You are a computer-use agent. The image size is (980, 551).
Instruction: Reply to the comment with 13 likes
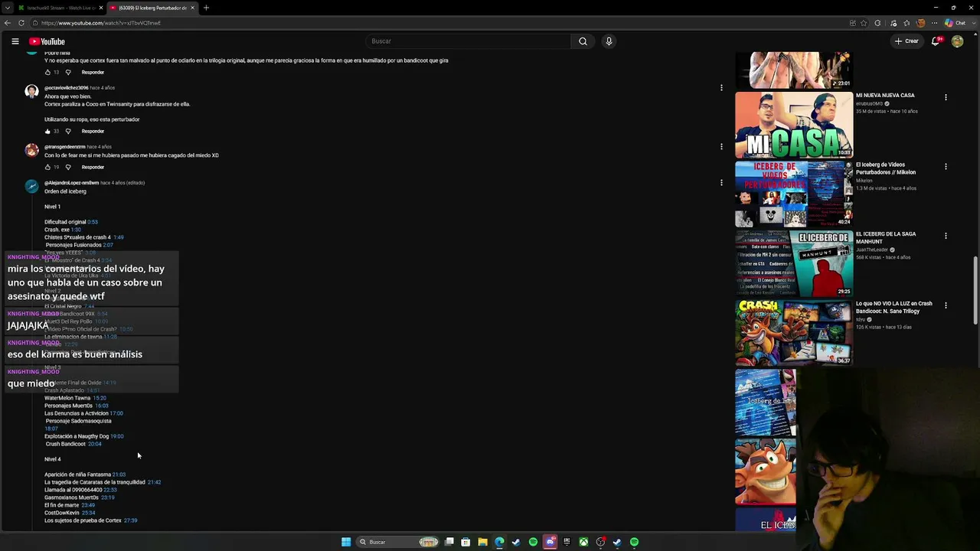coord(93,72)
